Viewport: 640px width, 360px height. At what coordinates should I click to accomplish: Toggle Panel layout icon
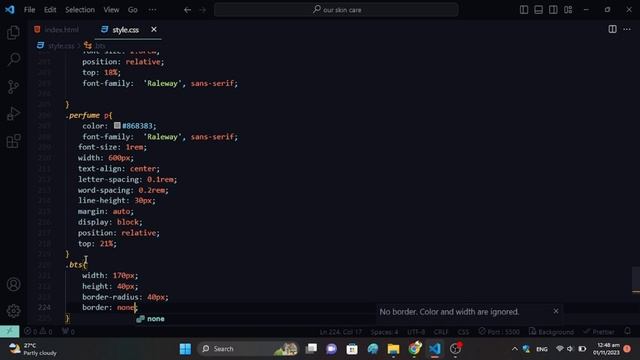point(538,9)
